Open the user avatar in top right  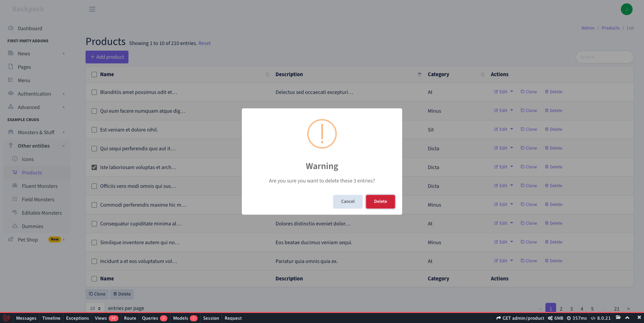(626, 9)
